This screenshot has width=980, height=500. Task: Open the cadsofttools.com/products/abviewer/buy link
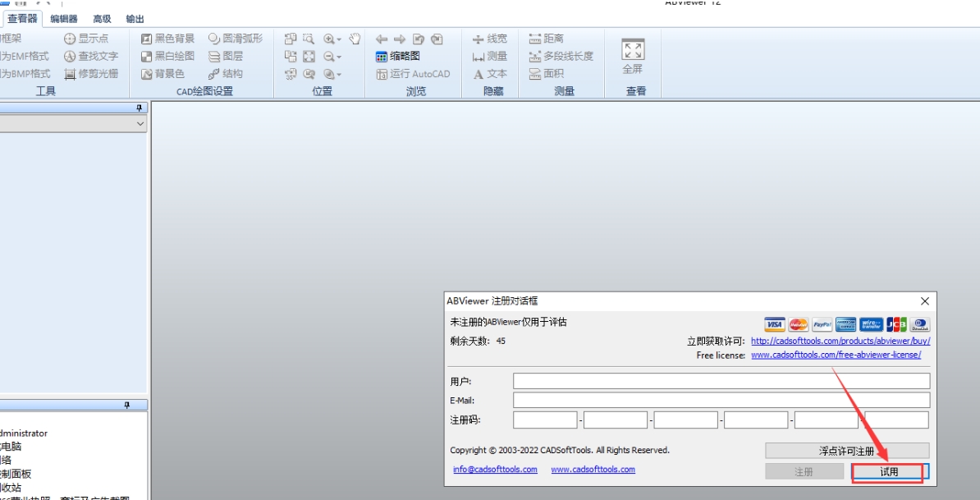tap(840, 342)
